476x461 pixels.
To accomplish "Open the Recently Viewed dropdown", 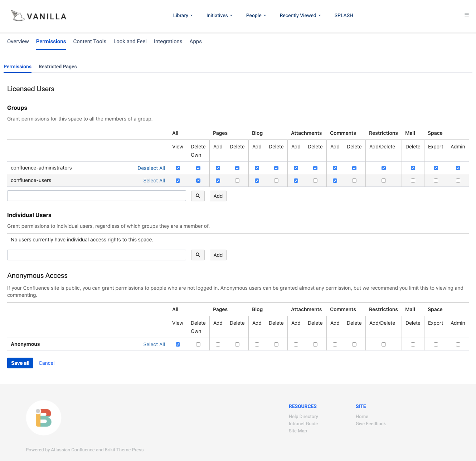I will click(300, 15).
